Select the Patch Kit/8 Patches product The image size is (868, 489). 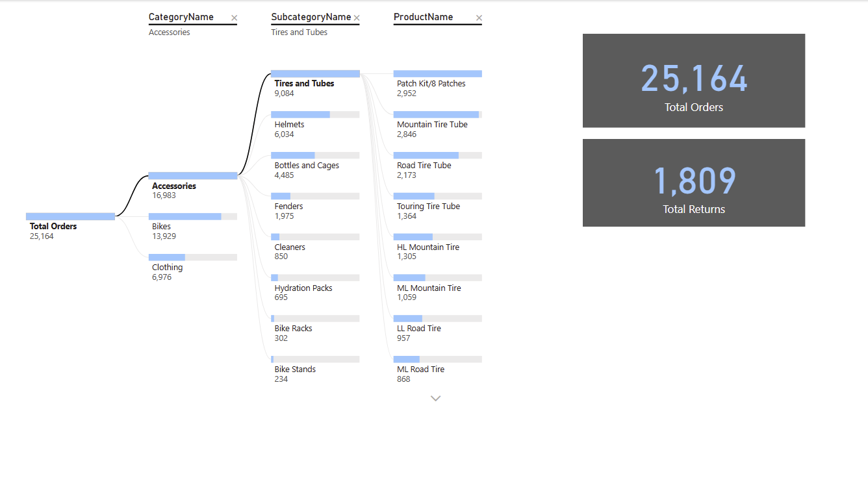(x=438, y=84)
